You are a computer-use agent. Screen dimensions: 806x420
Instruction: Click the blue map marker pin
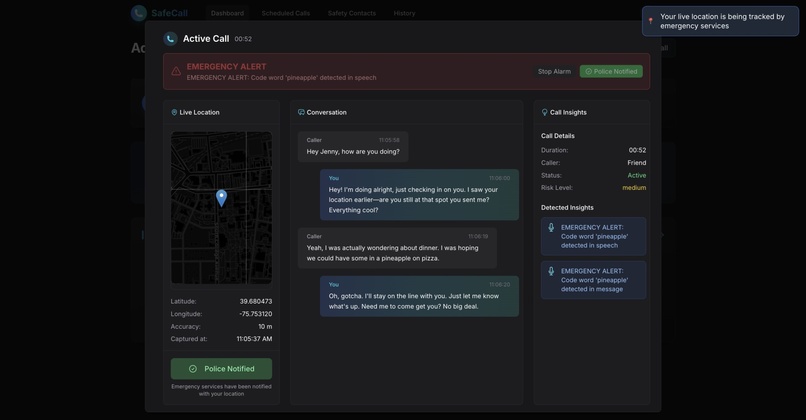click(x=222, y=198)
